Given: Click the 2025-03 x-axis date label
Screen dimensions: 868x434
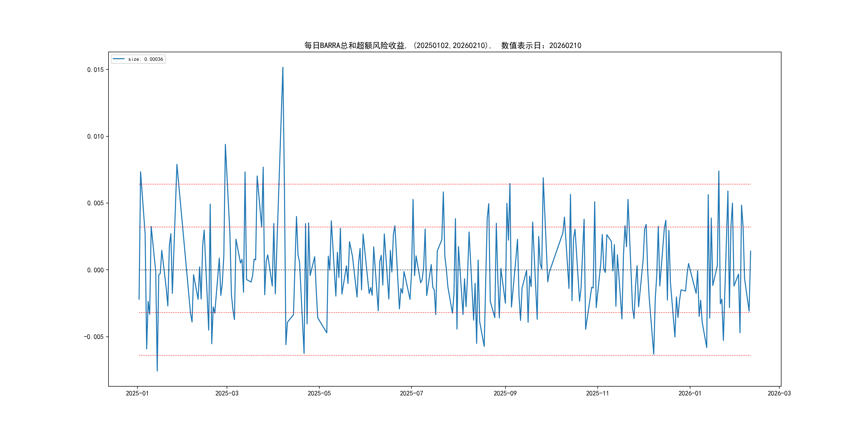Looking at the screenshot, I should coord(227,393).
